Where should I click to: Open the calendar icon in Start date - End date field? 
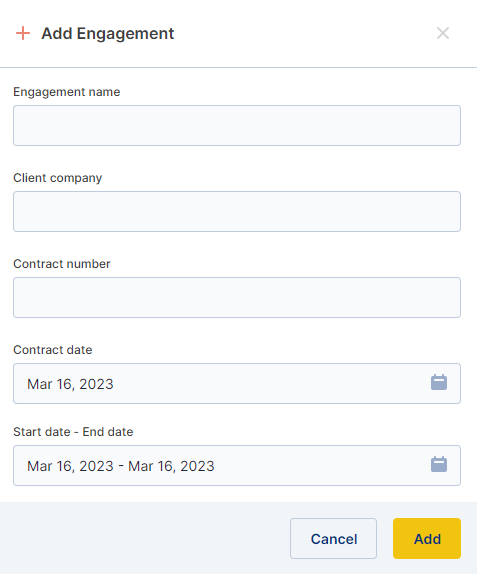click(439, 465)
